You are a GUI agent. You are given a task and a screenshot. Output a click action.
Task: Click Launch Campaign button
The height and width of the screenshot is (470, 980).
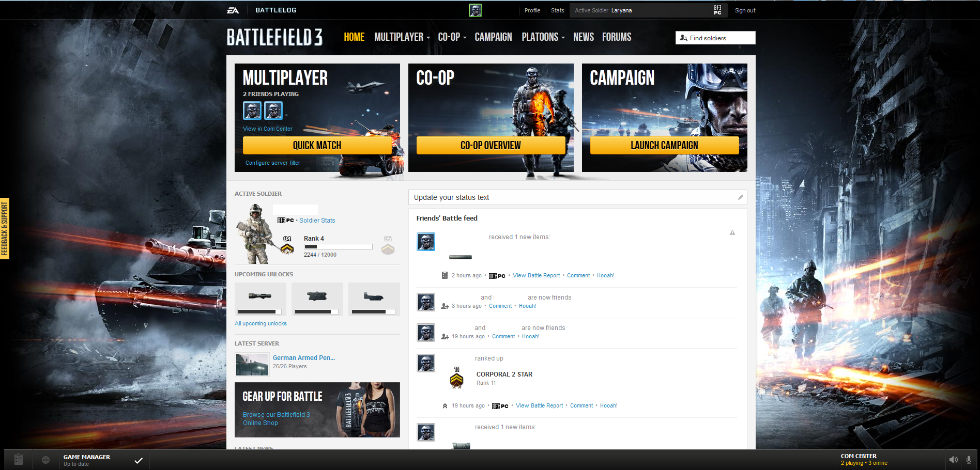coord(664,145)
